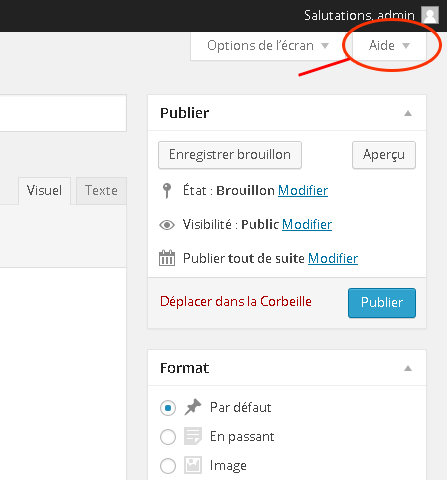Click the Image format picture icon
447x480 pixels.
point(193,465)
